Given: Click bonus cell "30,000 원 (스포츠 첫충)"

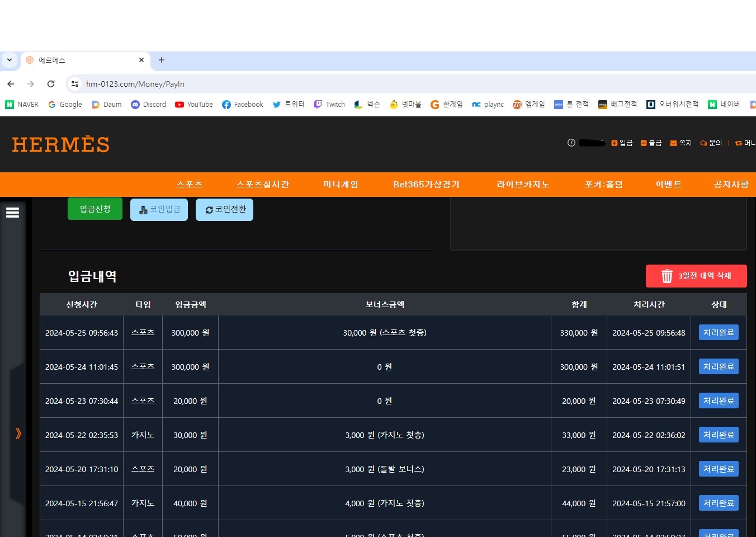Looking at the screenshot, I should click(385, 333).
